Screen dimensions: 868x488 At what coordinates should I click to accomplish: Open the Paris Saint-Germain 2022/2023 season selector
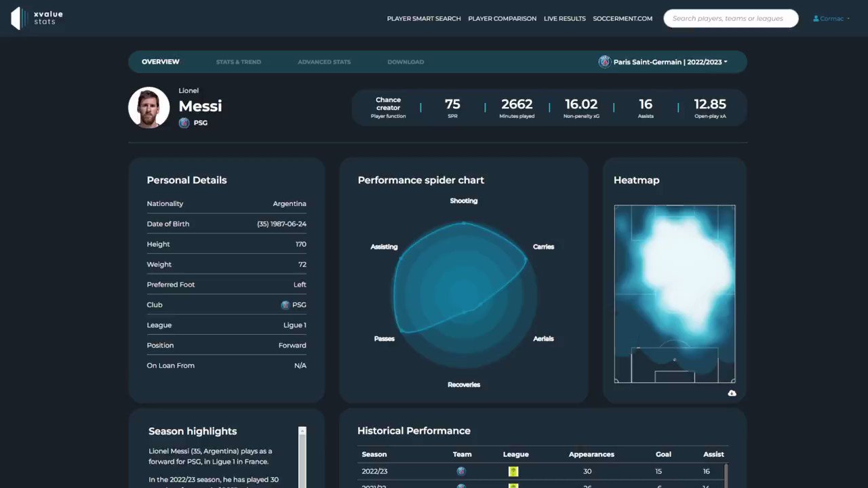pyautogui.click(x=668, y=61)
